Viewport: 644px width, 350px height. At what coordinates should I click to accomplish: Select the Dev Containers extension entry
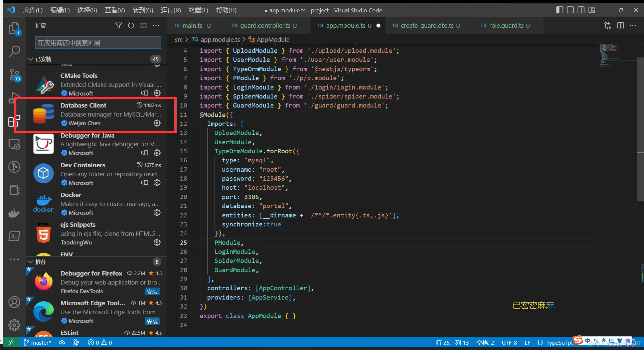(x=97, y=174)
